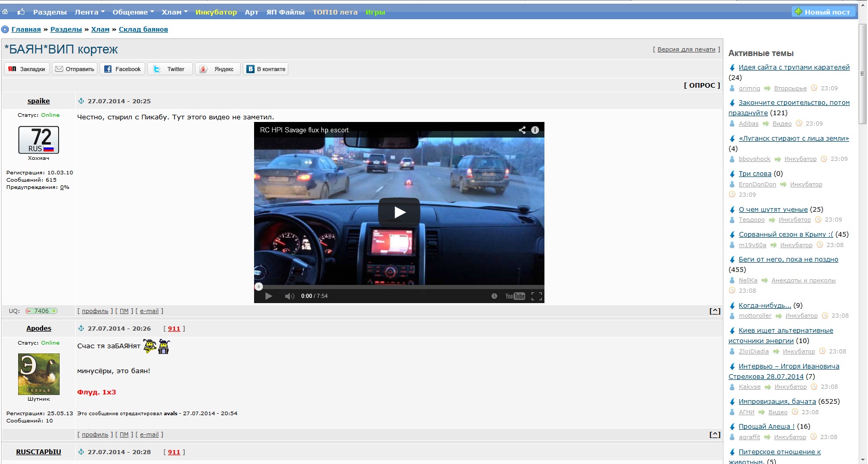Open профиль under spaike's post
Viewport: 868px width, 464px height.
point(95,311)
